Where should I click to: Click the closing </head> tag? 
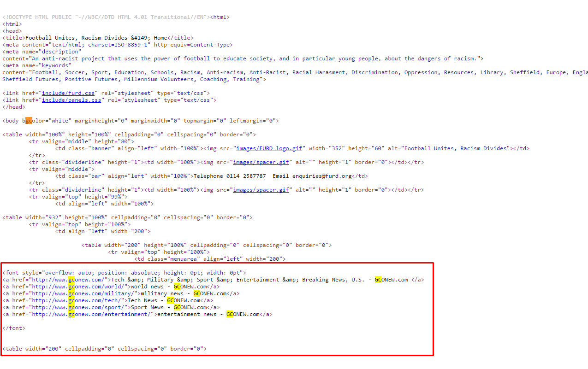pos(14,107)
